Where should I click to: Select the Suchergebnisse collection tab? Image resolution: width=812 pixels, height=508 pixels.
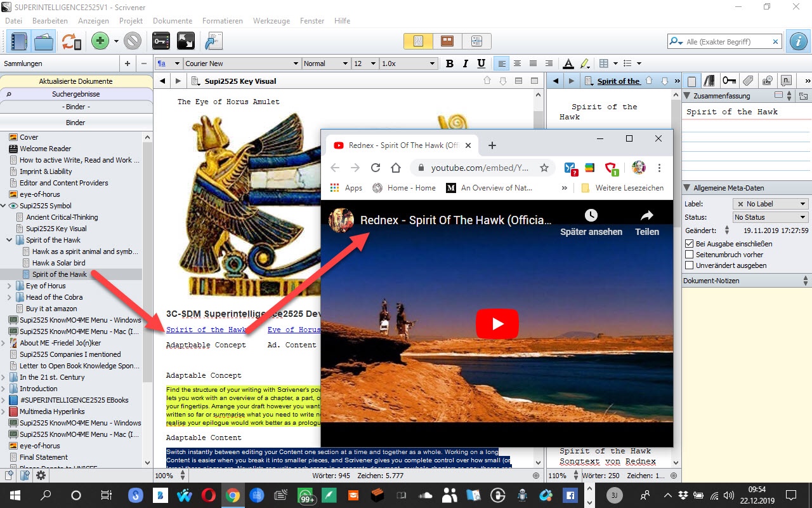pos(76,94)
